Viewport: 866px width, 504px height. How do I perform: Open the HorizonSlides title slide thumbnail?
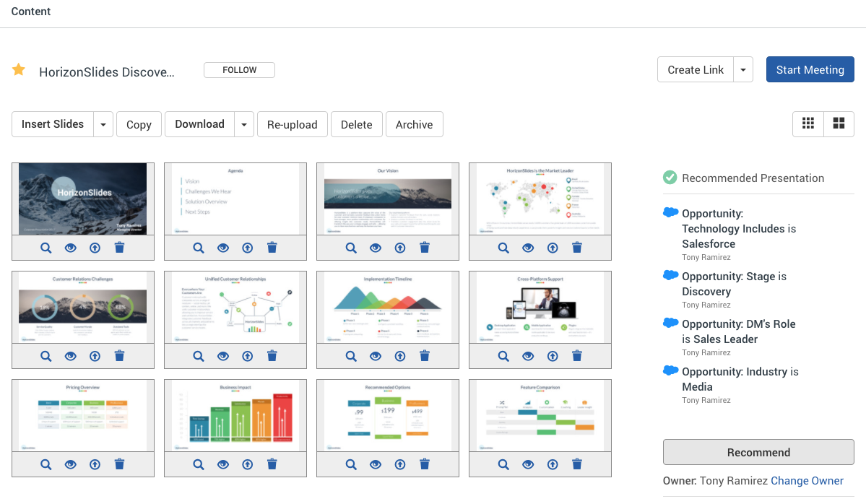[x=83, y=199]
